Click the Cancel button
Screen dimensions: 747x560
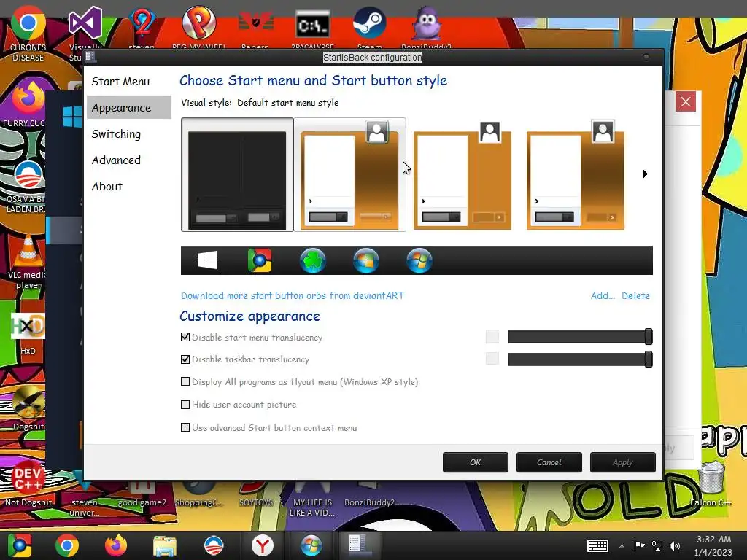click(549, 462)
